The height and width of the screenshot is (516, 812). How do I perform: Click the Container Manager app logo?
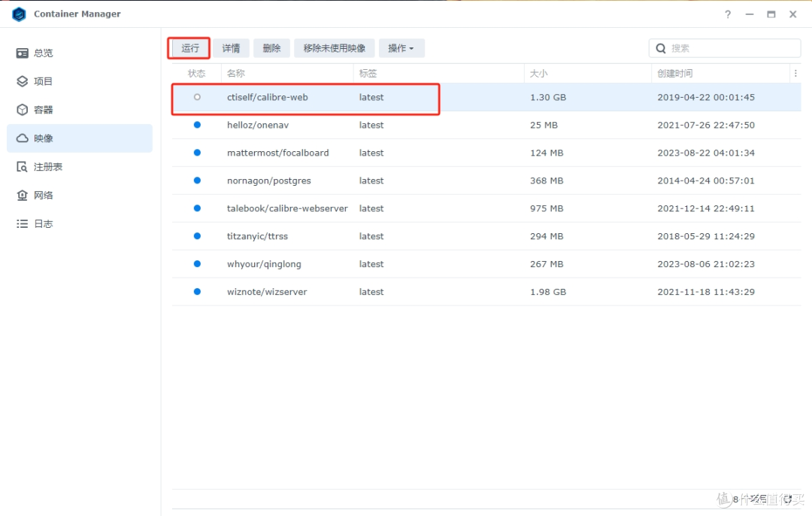click(19, 14)
